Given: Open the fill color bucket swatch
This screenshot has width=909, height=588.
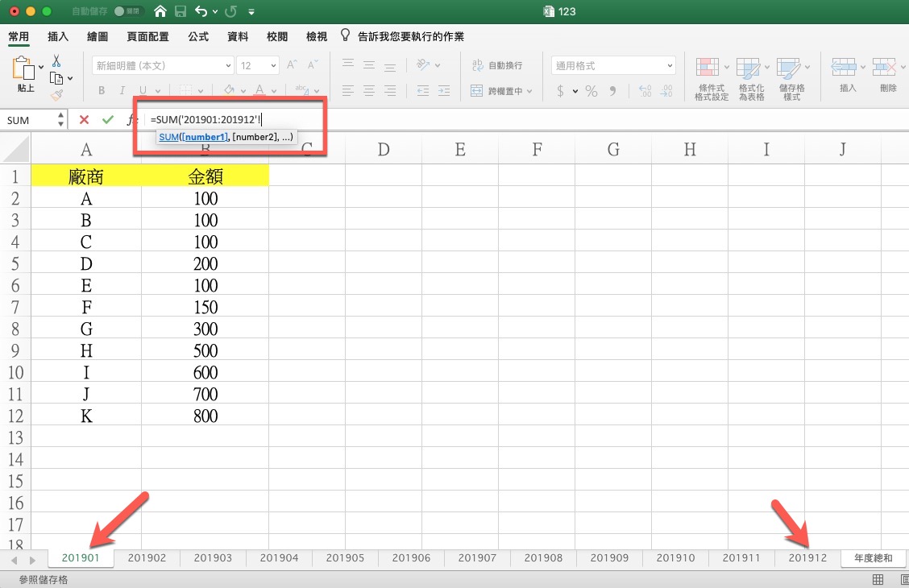Looking at the screenshot, I should click(230, 91).
